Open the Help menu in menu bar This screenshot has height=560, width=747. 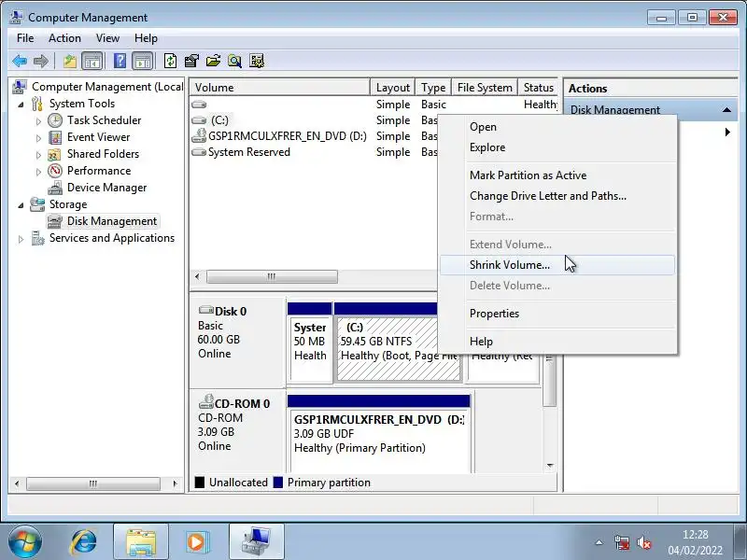coord(146,38)
